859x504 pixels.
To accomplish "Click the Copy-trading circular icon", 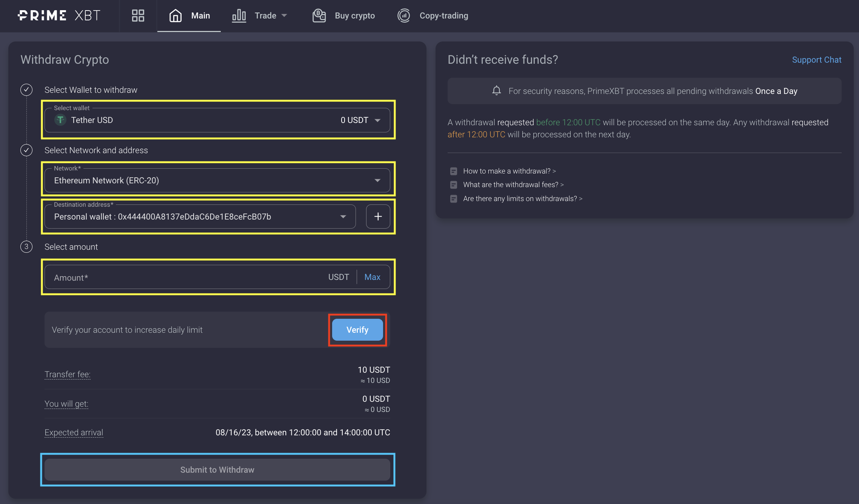I will click(x=404, y=15).
